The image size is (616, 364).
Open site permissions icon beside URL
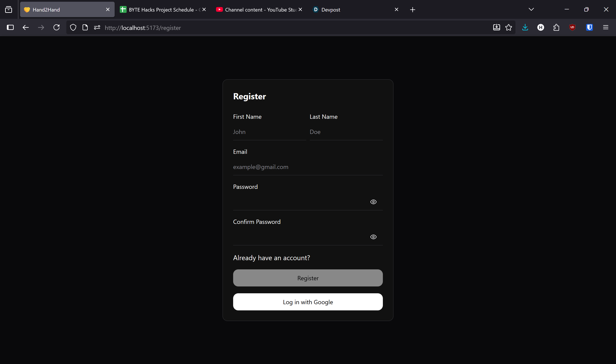(97, 28)
